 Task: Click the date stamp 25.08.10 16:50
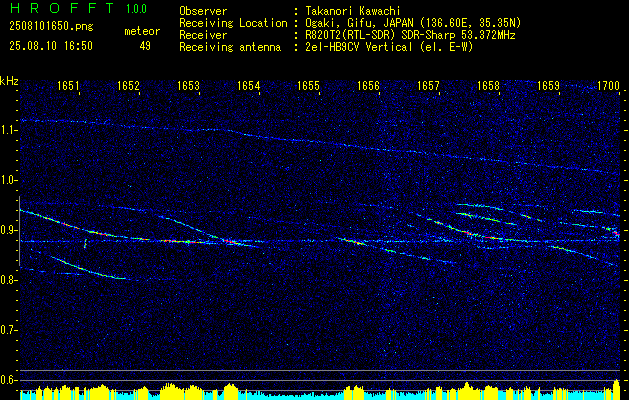pyautogui.click(x=51, y=46)
